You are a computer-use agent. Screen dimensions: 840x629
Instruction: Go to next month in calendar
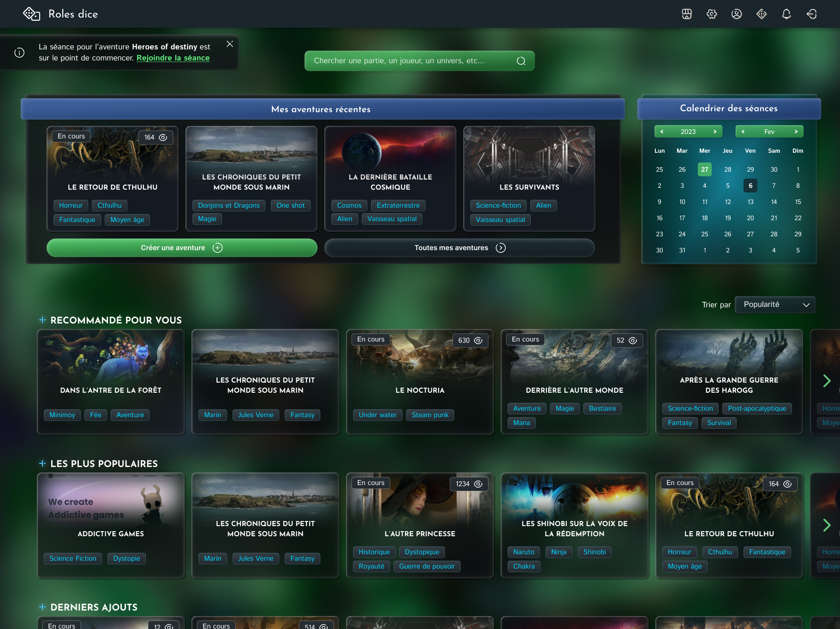(796, 132)
